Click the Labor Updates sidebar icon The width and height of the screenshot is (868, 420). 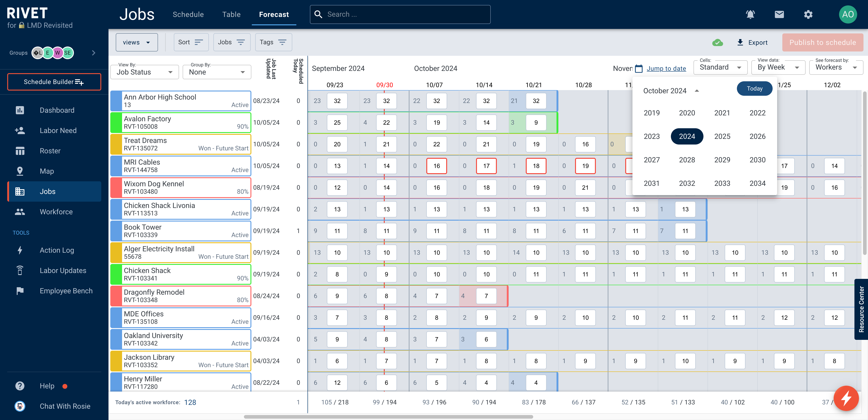(20, 271)
